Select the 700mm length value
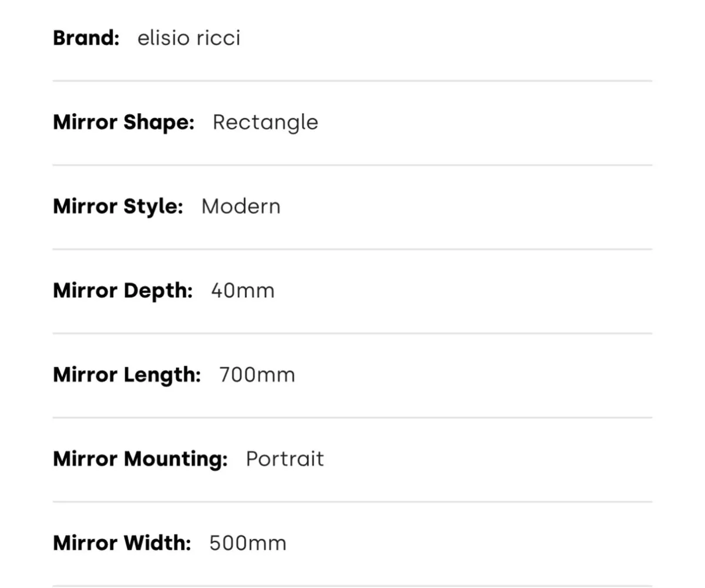This screenshot has width=705, height=588. tap(257, 374)
